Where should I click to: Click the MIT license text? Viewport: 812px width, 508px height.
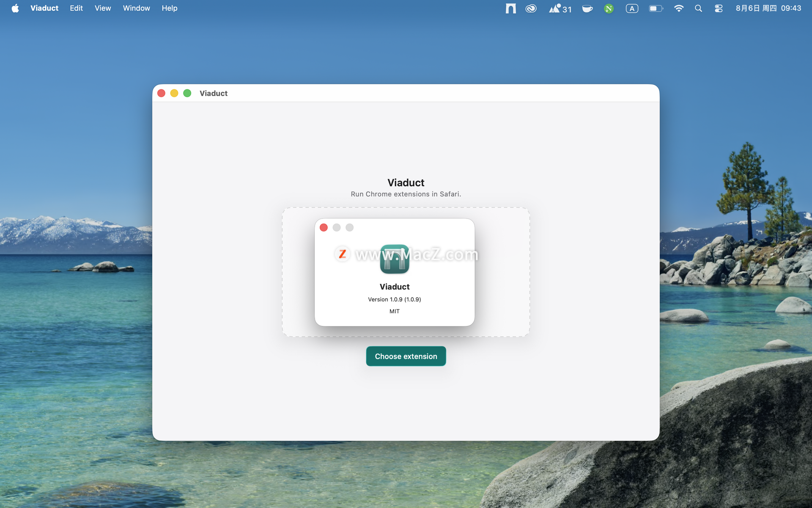[395, 311]
